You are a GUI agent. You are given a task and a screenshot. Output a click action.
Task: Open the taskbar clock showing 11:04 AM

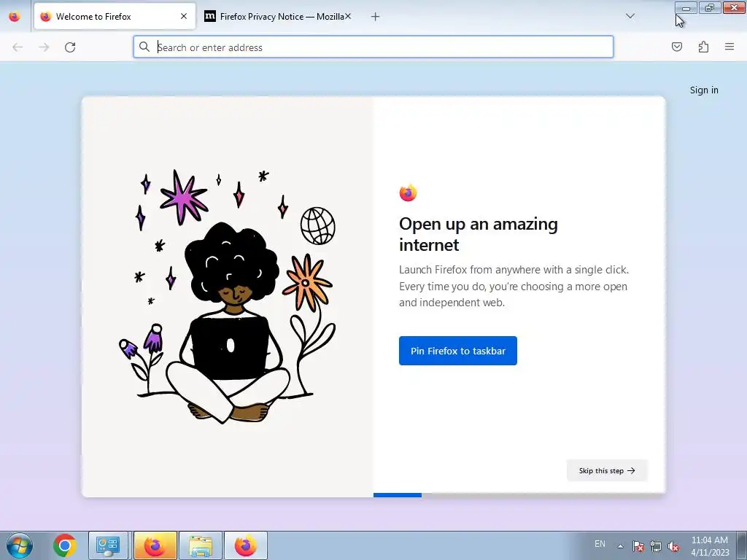point(710,546)
